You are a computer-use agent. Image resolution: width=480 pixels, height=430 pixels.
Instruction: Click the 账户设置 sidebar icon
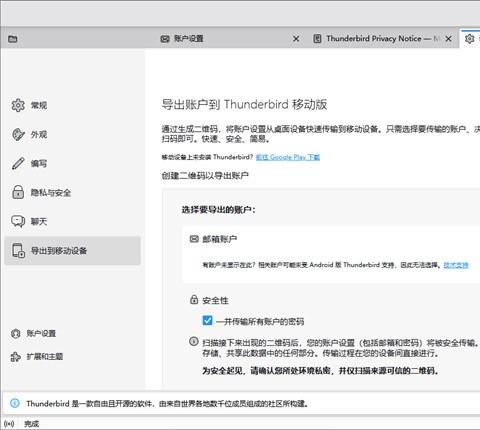tap(16, 334)
